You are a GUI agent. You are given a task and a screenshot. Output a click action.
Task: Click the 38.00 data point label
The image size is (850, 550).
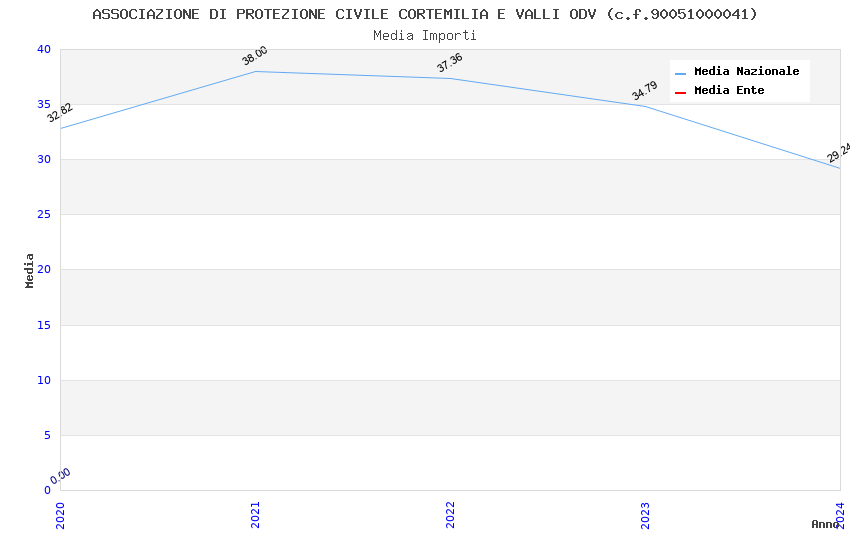(x=255, y=56)
